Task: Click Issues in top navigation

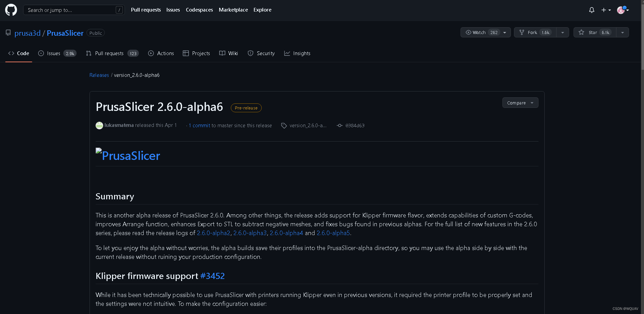Action: point(173,10)
